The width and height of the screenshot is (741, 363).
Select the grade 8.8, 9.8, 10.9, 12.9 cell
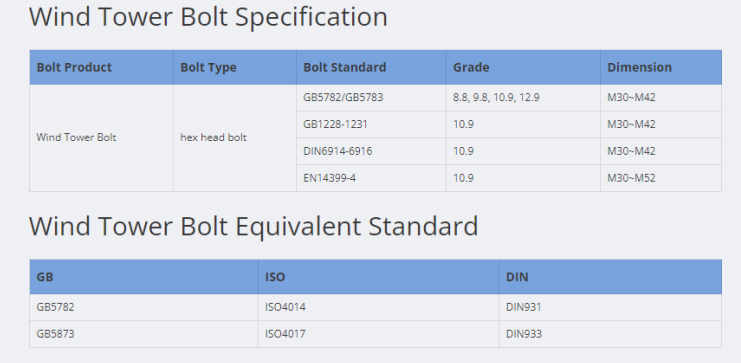(x=523, y=97)
